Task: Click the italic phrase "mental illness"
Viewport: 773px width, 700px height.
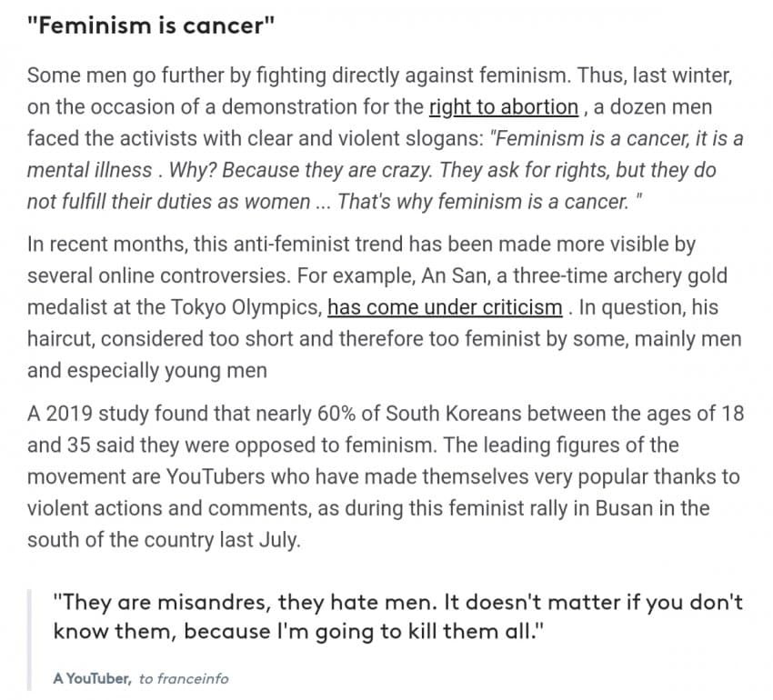Action: (90, 170)
